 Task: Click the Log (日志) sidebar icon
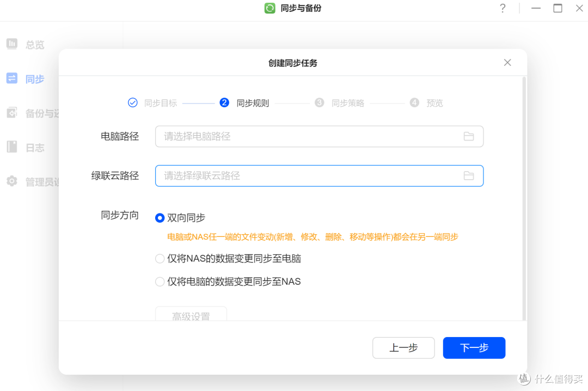pyautogui.click(x=12, y=147)
